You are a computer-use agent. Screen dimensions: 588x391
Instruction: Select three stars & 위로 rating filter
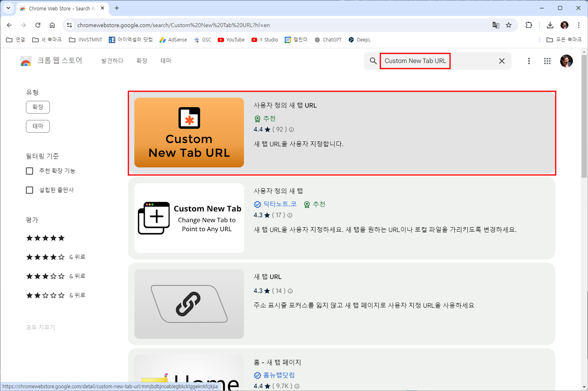coord(56,276)
